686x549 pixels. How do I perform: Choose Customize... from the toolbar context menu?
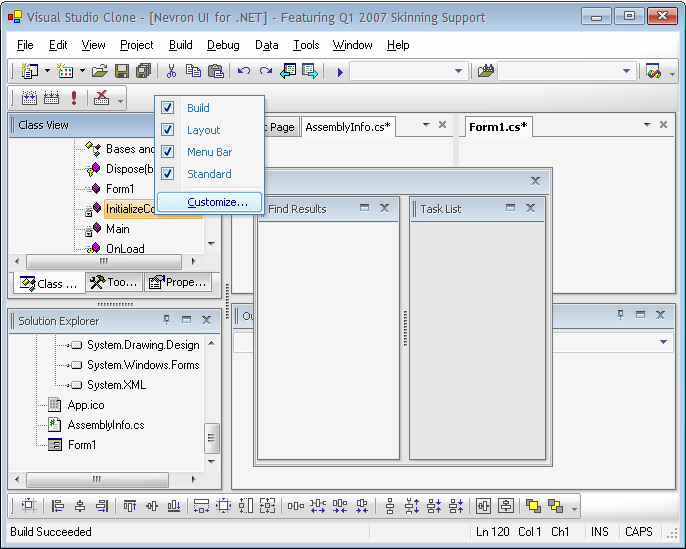pyautogui.click(x=210, y=202)
